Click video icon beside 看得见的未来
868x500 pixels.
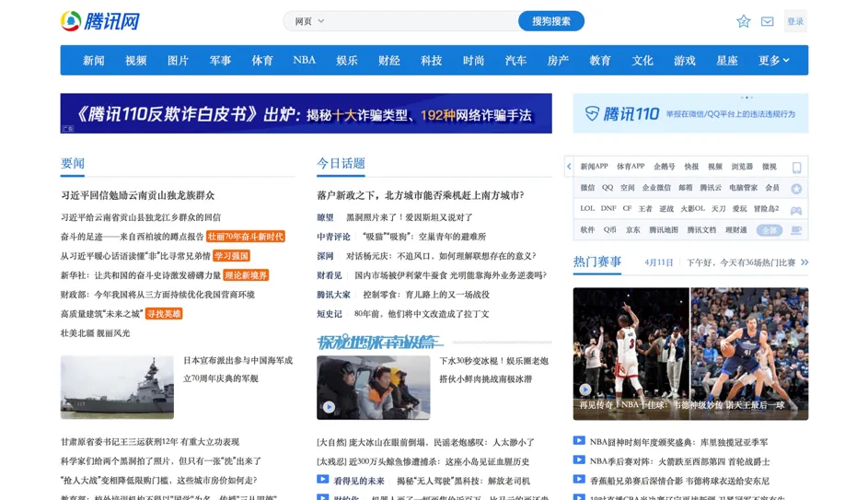click(323, 480)
